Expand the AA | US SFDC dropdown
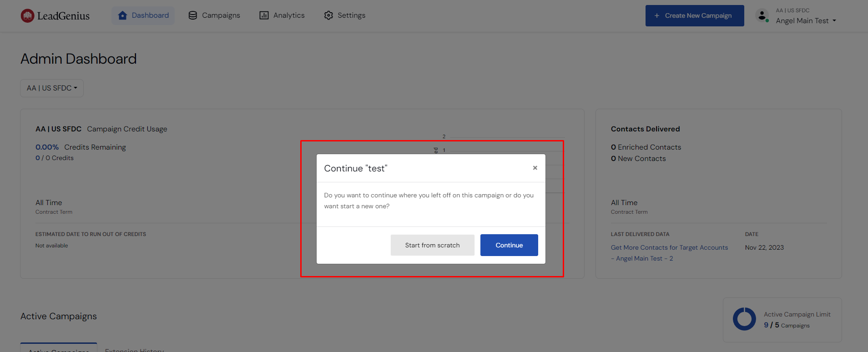This screenshot has height=352, width=868. pyautogui.click(x=52, y=88)
